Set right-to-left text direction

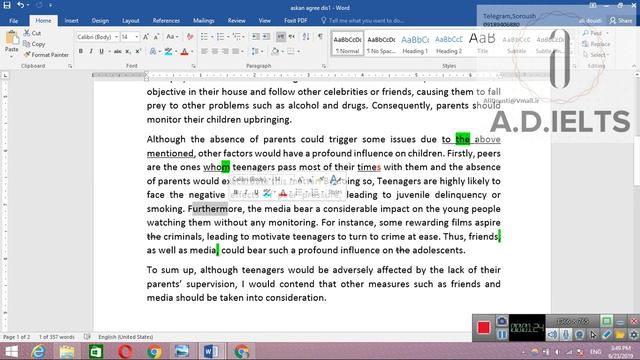pyautogui.click(x=291, y=37)
